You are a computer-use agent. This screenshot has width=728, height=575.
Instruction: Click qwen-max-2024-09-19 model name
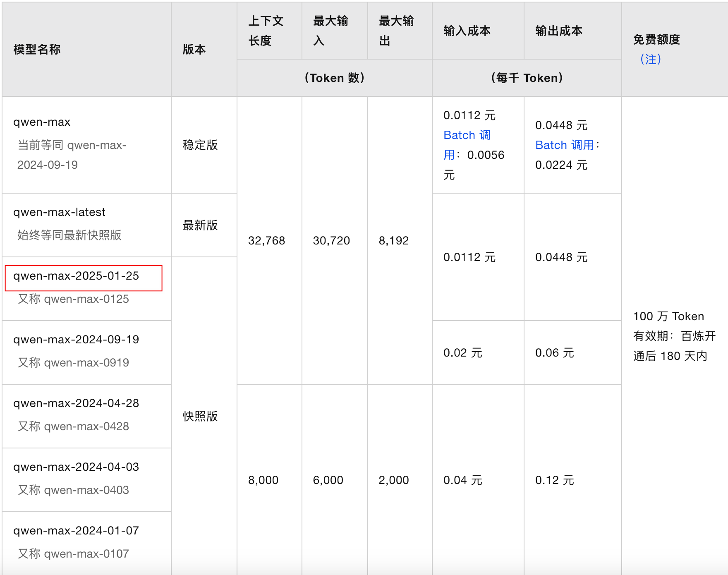tap(76, 340)
